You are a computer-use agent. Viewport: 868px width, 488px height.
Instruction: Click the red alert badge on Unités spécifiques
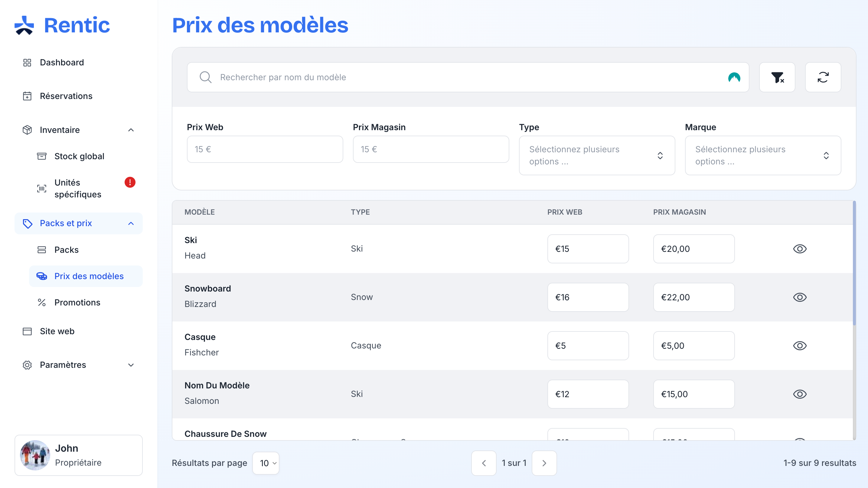coord(130,183)
